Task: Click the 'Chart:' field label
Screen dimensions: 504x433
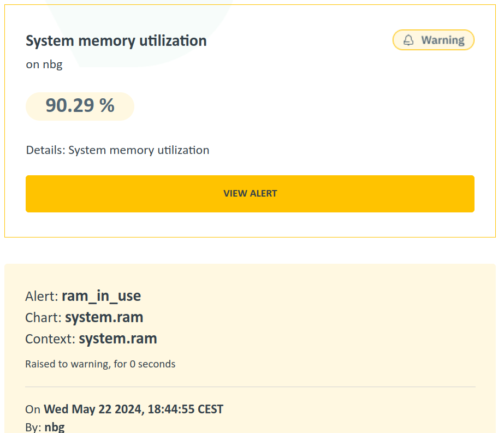Action: coord(43,318)
